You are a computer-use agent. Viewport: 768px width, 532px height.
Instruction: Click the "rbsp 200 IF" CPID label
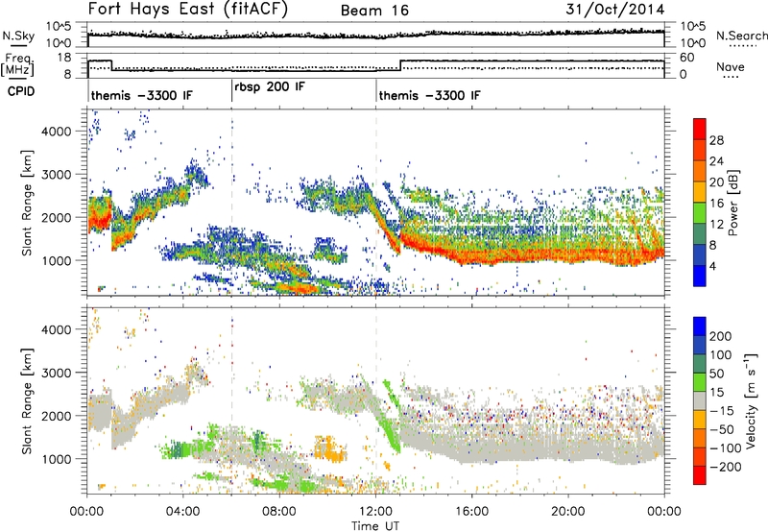pyautogui.click(x=270, y=87)
